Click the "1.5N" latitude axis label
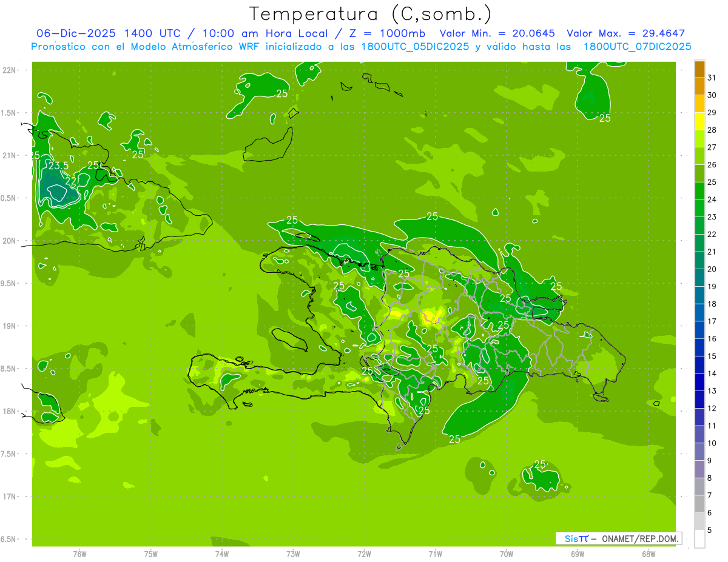The image size is (728, 562). click(x=9, y=113)
